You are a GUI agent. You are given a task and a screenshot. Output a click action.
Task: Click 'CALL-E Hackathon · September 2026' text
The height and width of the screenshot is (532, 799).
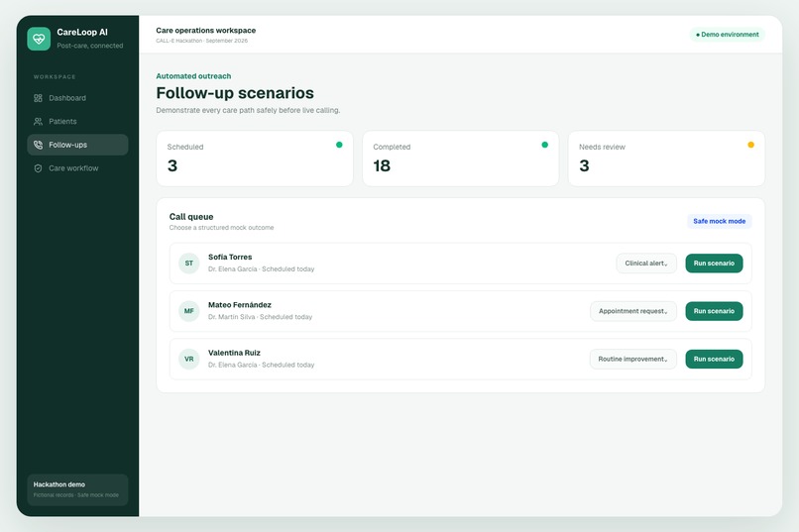coord(202,41)
